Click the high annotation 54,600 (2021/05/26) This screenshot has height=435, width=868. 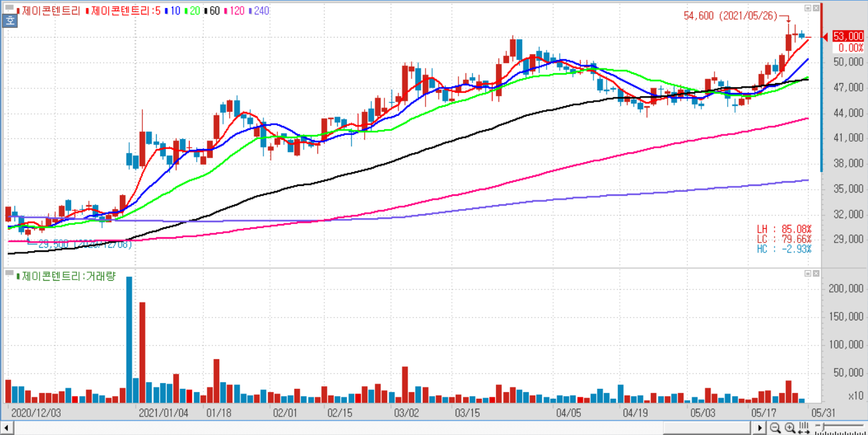click(731, 15)
